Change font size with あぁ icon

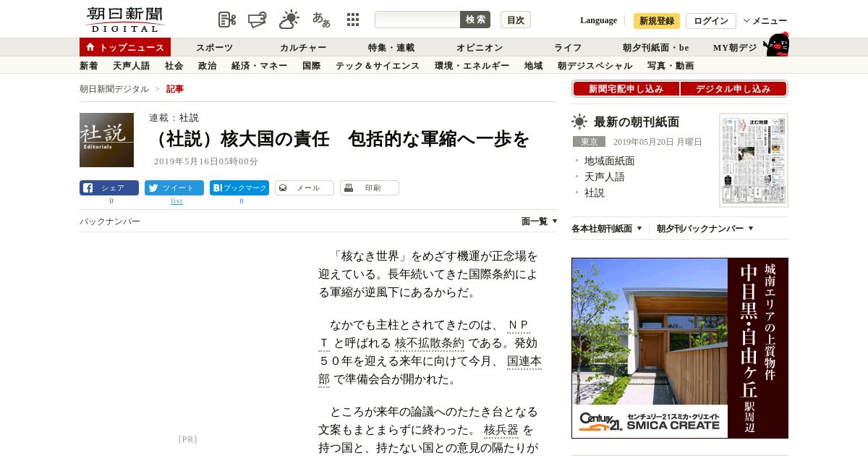[x=321, y=20]
